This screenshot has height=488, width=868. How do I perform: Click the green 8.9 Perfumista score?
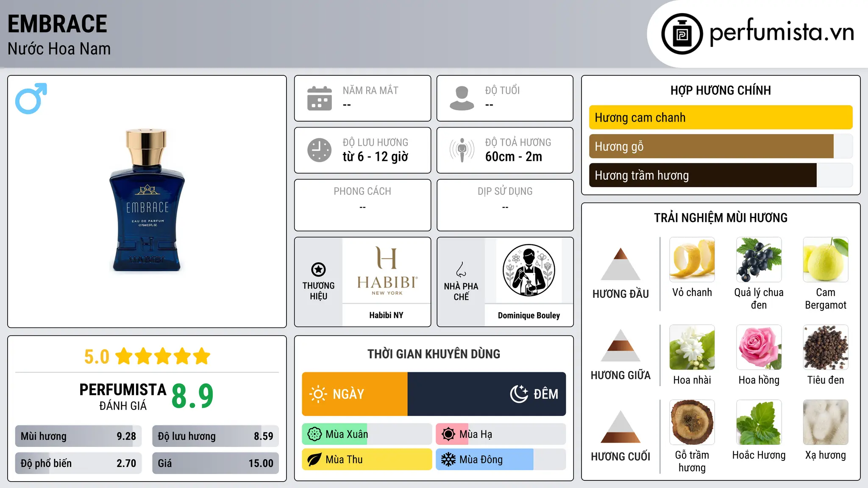pyautogui.click(x=192, y=396)
